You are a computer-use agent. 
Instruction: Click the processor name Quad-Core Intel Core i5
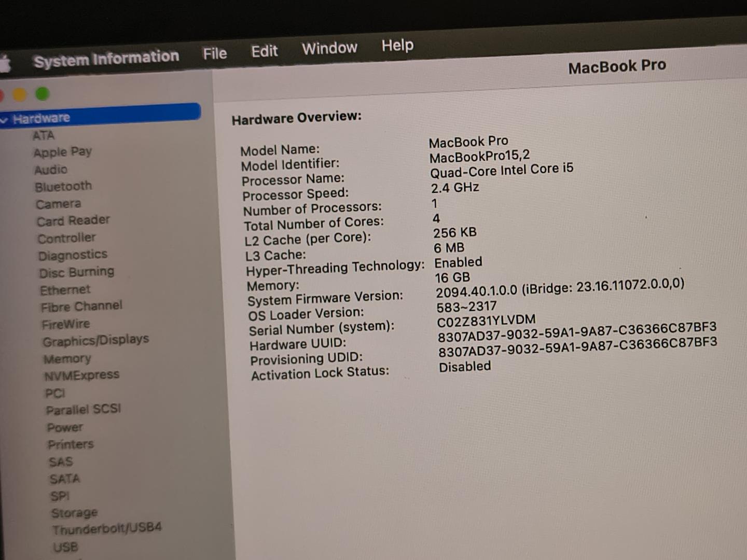click(x=502, y=170)
